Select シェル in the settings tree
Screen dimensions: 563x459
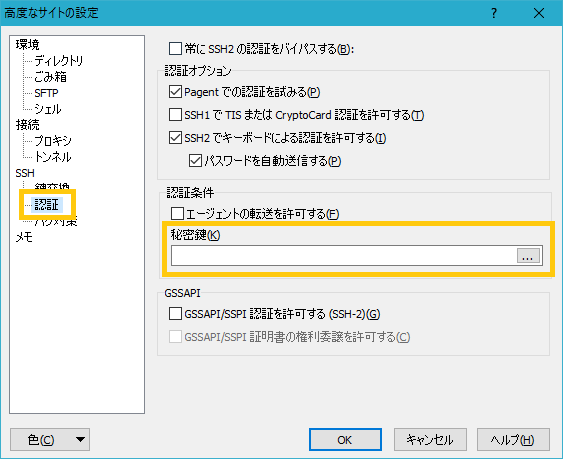[48, 109]
